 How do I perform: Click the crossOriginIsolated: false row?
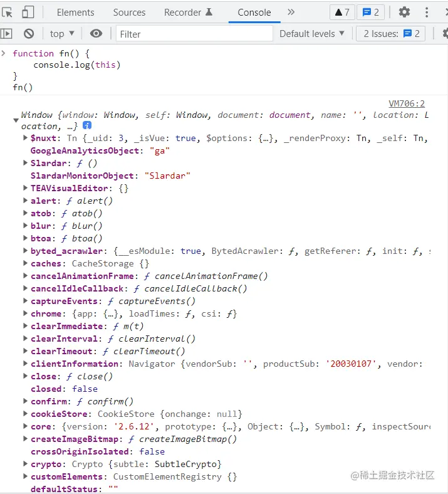coord(97,451)
